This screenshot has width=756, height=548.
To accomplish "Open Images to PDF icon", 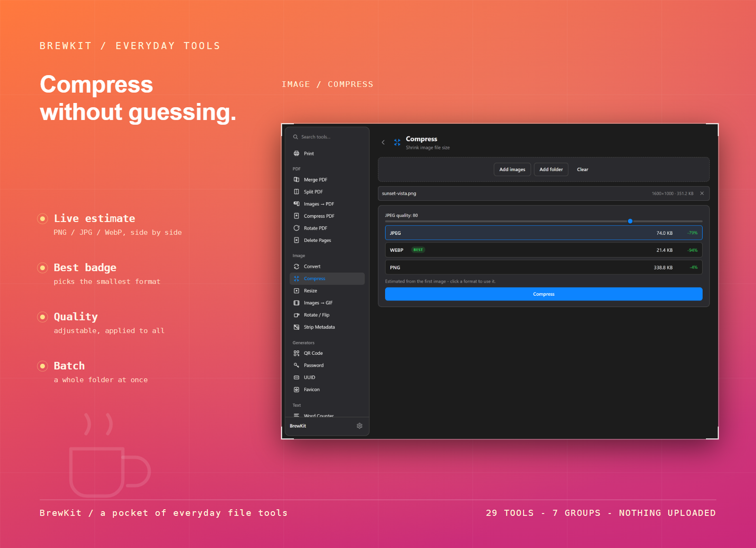I will coord(296,204).
